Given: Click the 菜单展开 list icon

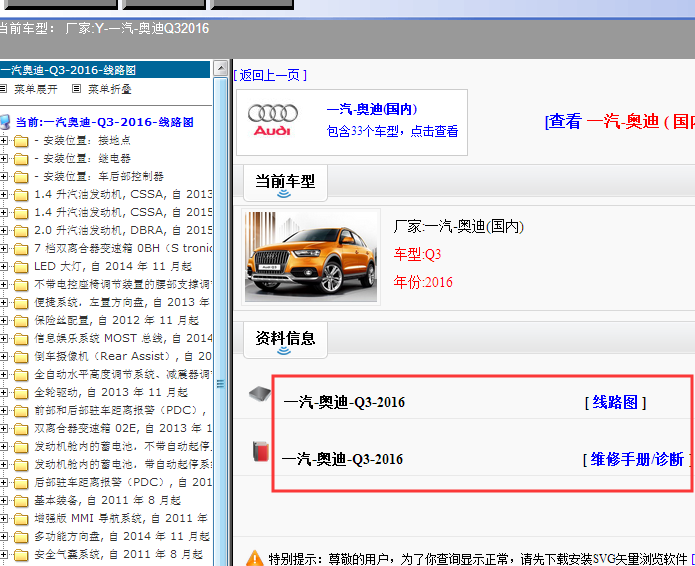Looking at the screenshot, I should coord(4,89).
